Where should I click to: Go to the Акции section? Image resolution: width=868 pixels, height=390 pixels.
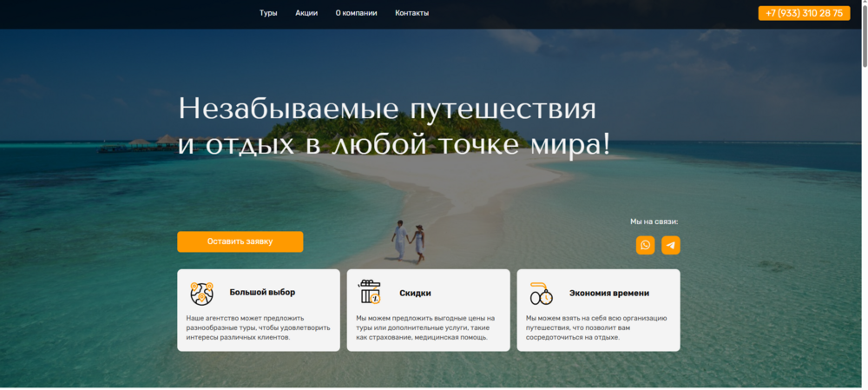tap(306, 13)
